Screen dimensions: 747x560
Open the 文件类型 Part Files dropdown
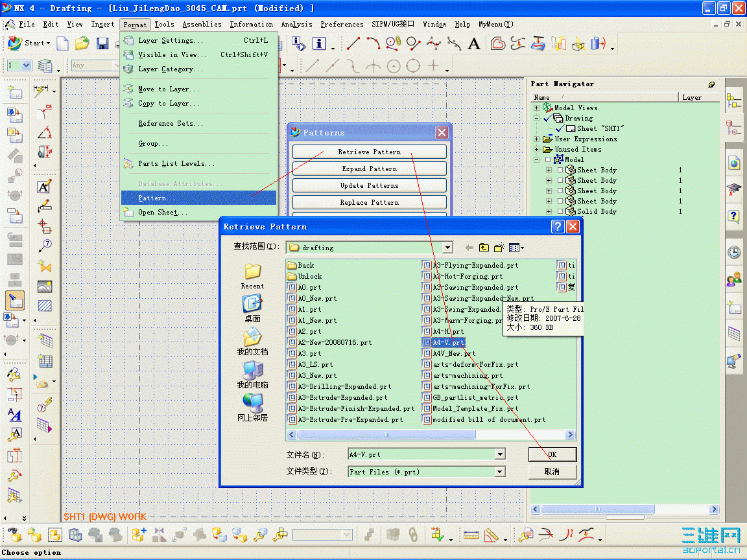(500, 472)
